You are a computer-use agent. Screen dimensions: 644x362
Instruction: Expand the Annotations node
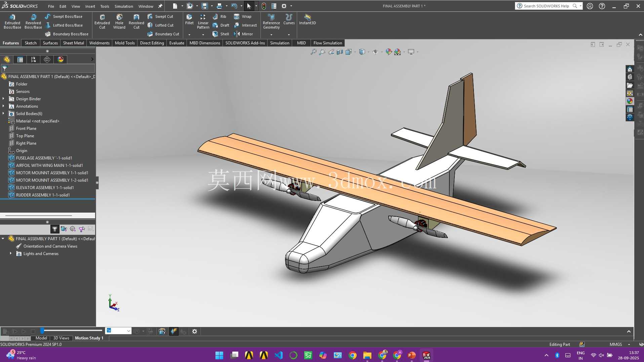3,106
